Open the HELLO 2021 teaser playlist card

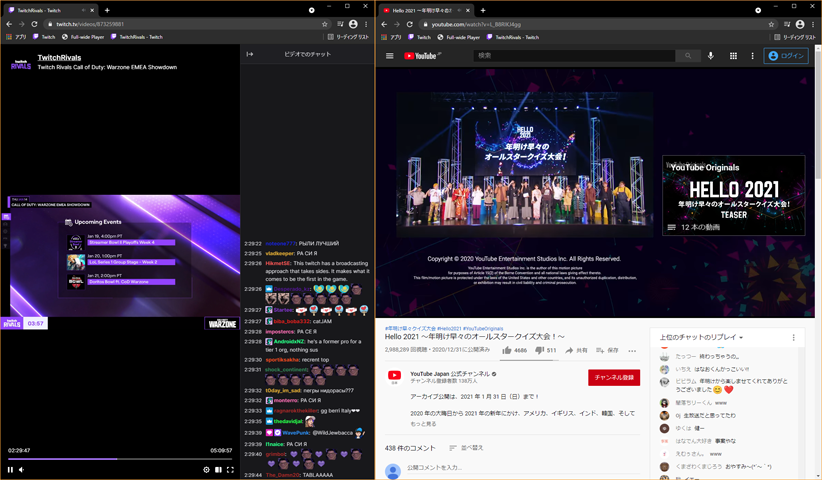[733, 195]
